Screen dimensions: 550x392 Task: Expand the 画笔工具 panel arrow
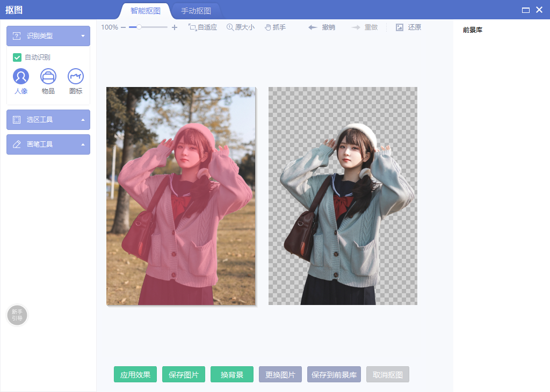coord(83,144)
